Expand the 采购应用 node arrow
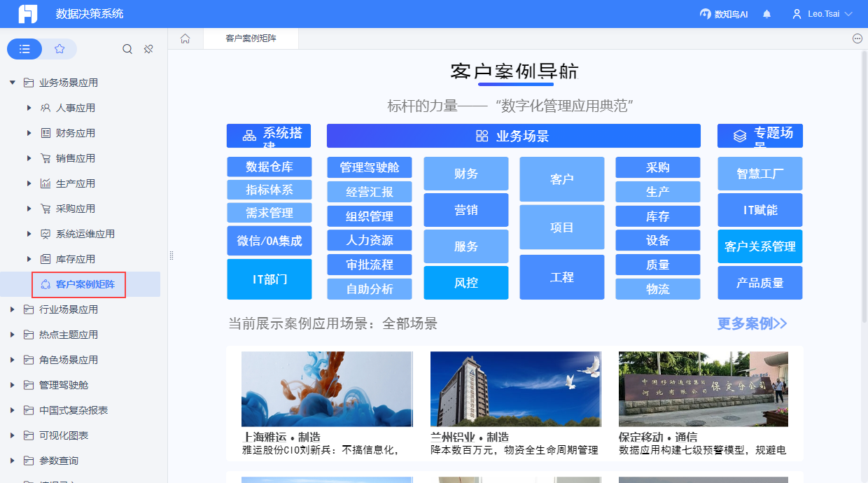This screenshot has width=868, height=483. [29, 209]
